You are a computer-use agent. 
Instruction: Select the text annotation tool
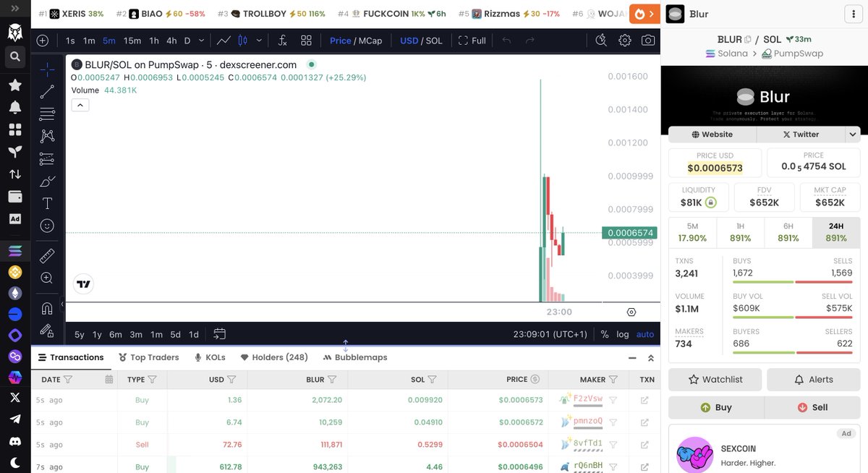click(47, 203)
